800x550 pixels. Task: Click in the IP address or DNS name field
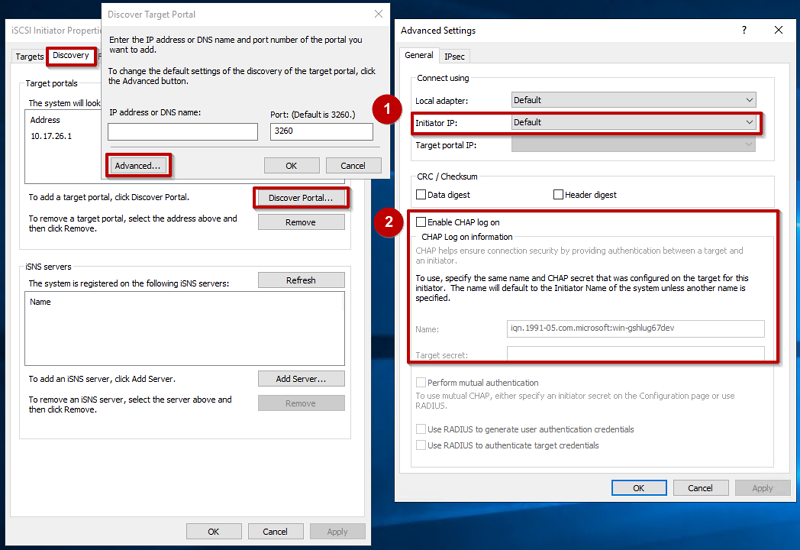point(182,132)
